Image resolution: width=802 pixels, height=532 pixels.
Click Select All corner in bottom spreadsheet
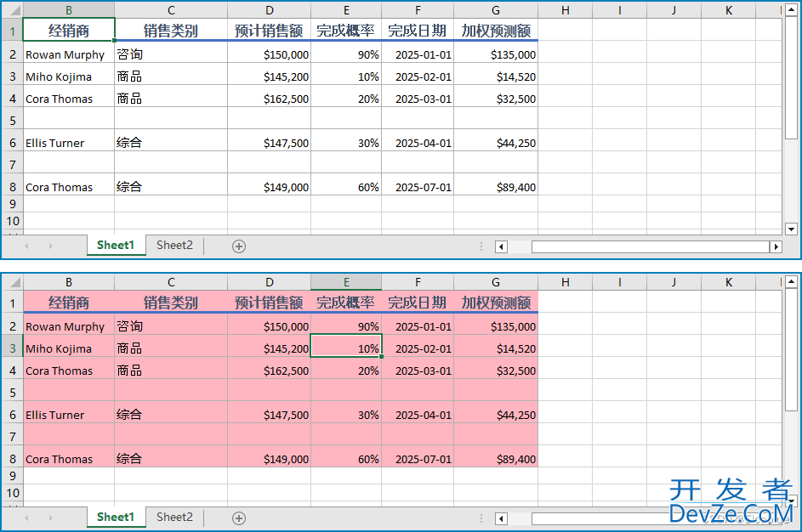tap(12, 282)
